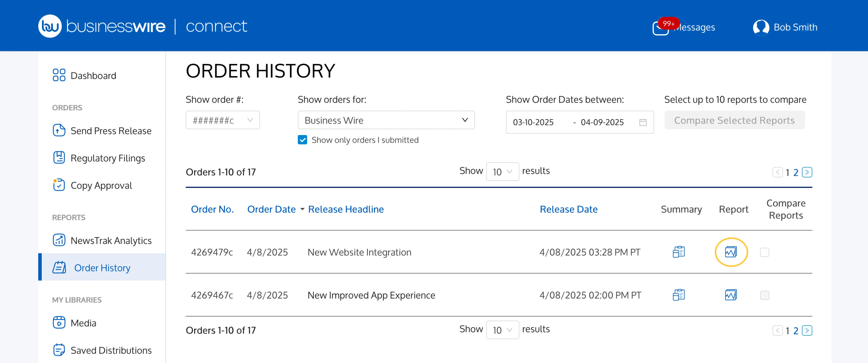Open the calendar icon in date range
The width and height of the screenshot is (868, 363).
pyautogui.click(x=643, y=122)
